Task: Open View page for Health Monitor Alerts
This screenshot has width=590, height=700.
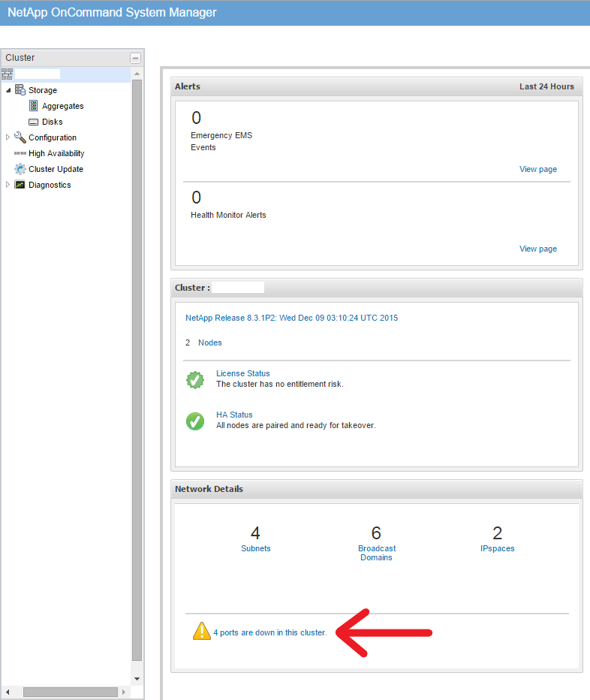Action: click(x=537, y=249)
